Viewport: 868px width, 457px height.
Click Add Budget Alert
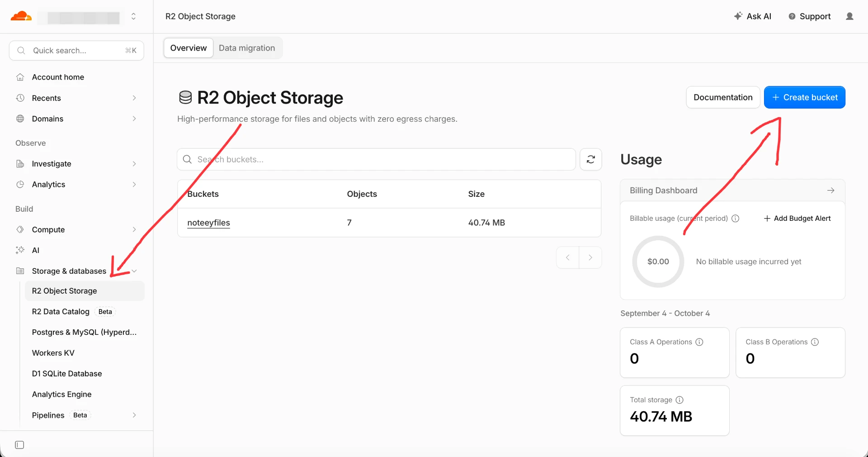tap(797, 219)
